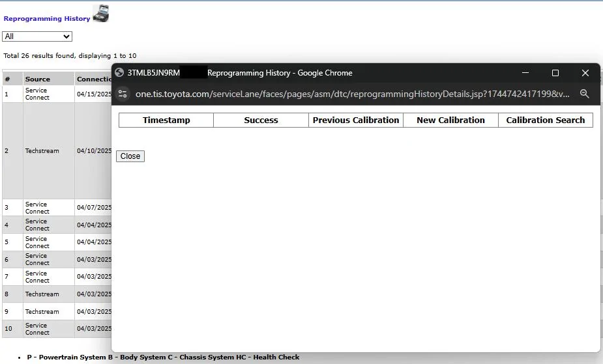Screen dimensions: 603x364
Task: Close the Chrome popup with X icon
Action: pyautogui.click(x=585, y=73)
